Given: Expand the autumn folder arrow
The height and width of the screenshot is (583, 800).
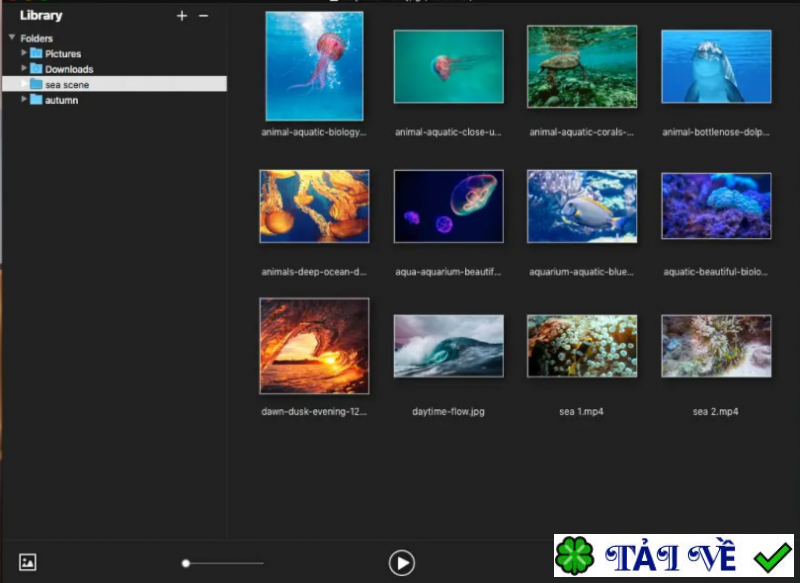Looking at the screenshot, I should (24, 100).
